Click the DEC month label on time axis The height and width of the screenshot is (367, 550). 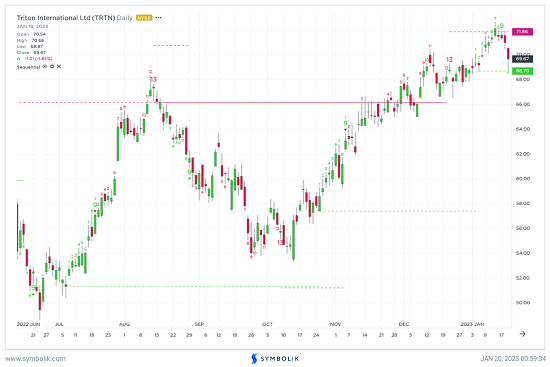click(404, 324)
